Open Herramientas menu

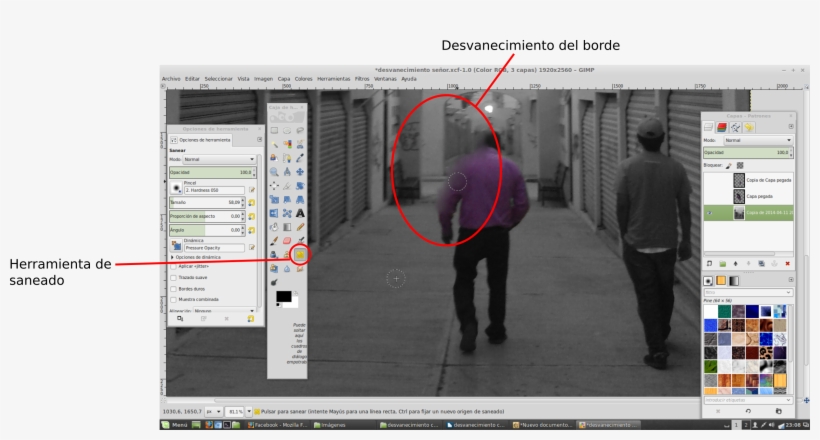click(x=334, y=79)
